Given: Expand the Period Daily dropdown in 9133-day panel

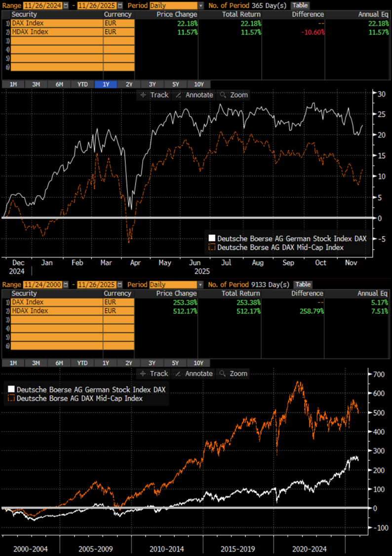Looking at the screenshot, I should 200,285.
